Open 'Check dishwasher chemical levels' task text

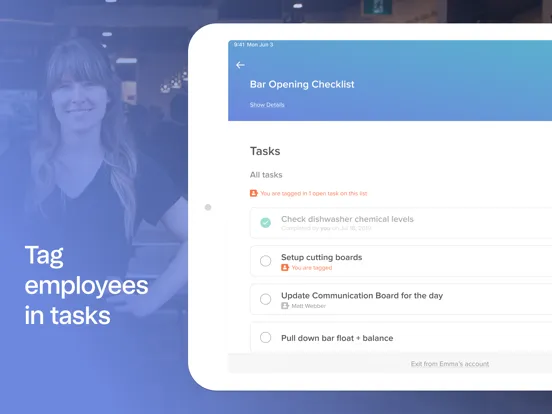tap(347, 219)
